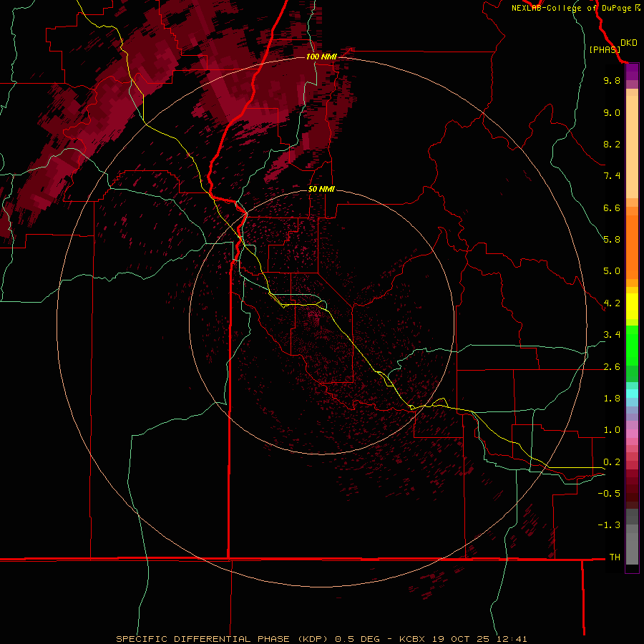This screenshot has height=644, width=644.
Task: Click the 5.8 color scale value
Action: coord(612,240)
